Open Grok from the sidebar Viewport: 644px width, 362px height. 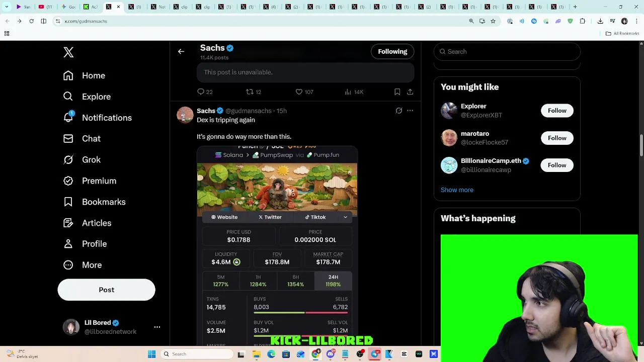(x=82, y=160)
